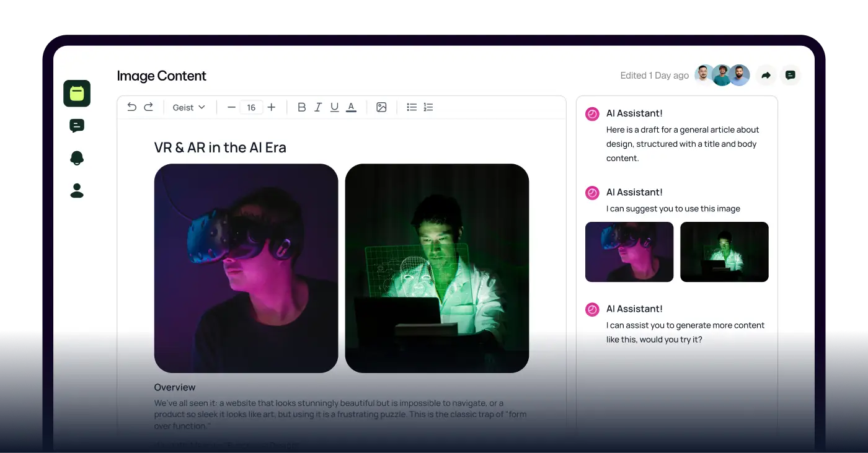Open comments button in top right
This screenshot has height=453, width=868.
pos(790,76)
